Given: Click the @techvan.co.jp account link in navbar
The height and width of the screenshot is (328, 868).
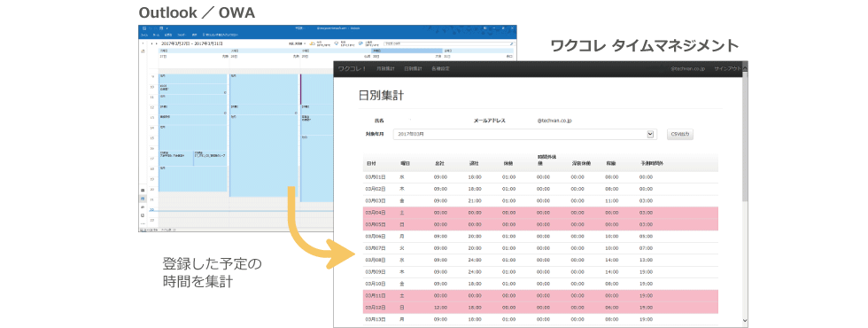Looking at the screenshot, I should (x=687, y=69).
